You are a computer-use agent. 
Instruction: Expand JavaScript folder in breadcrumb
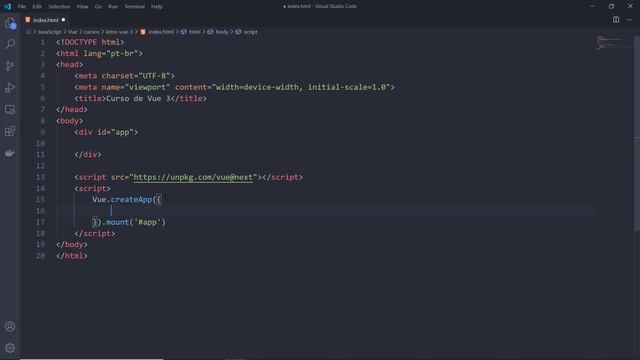(x=49, y=32)
